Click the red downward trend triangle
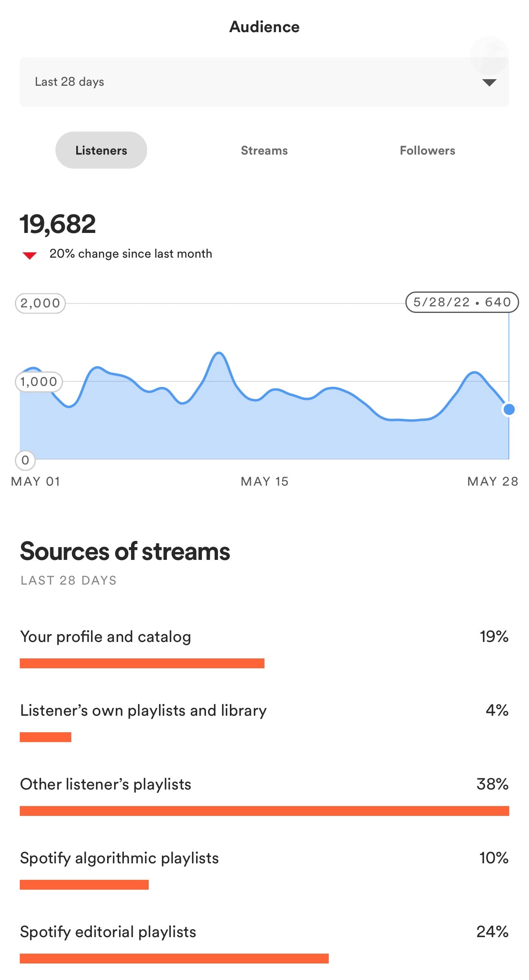Viewport: 529px width, 980px height. pyautogui.click(x=30, y=256)
